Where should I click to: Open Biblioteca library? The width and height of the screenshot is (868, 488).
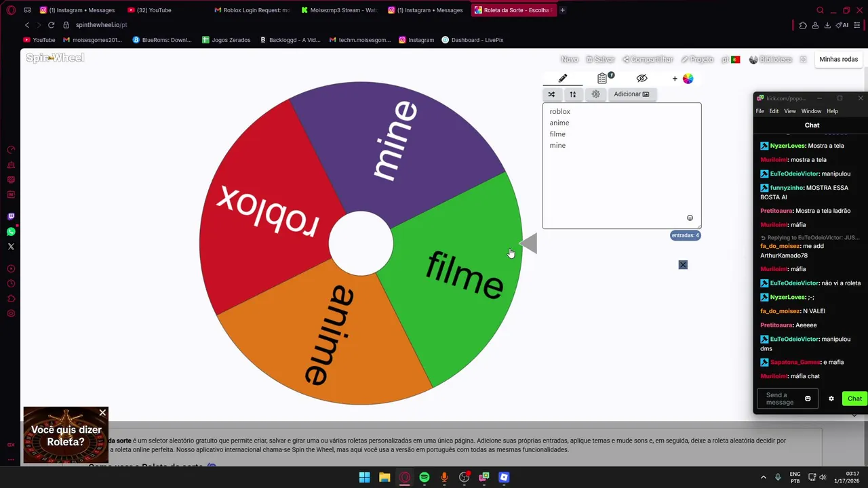tap(770, 60)
